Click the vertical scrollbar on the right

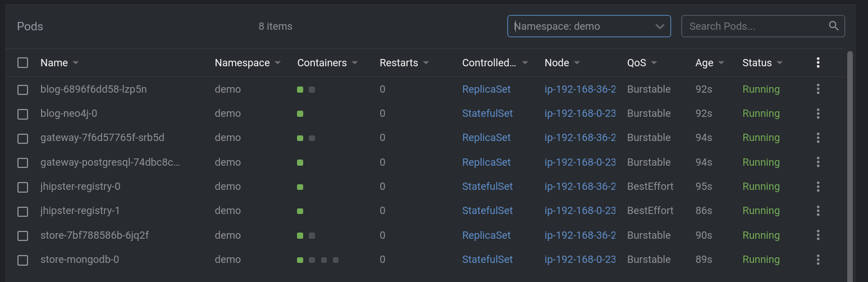point(849,163)
